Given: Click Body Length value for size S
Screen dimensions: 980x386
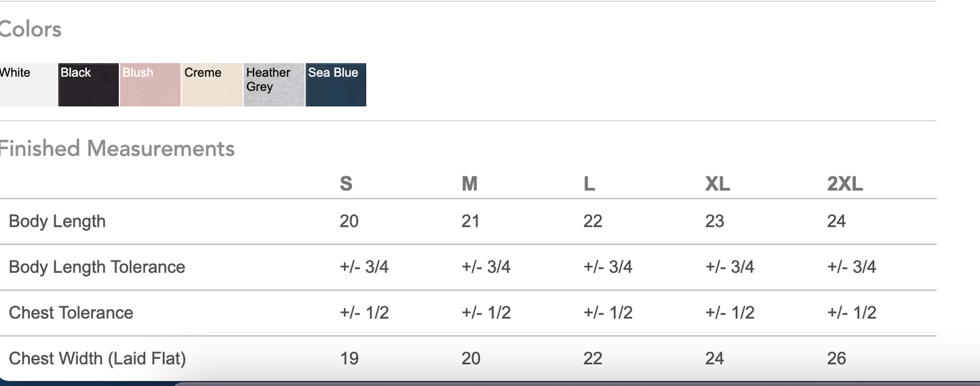Looking at the screenshot, I should pos(349,221).
